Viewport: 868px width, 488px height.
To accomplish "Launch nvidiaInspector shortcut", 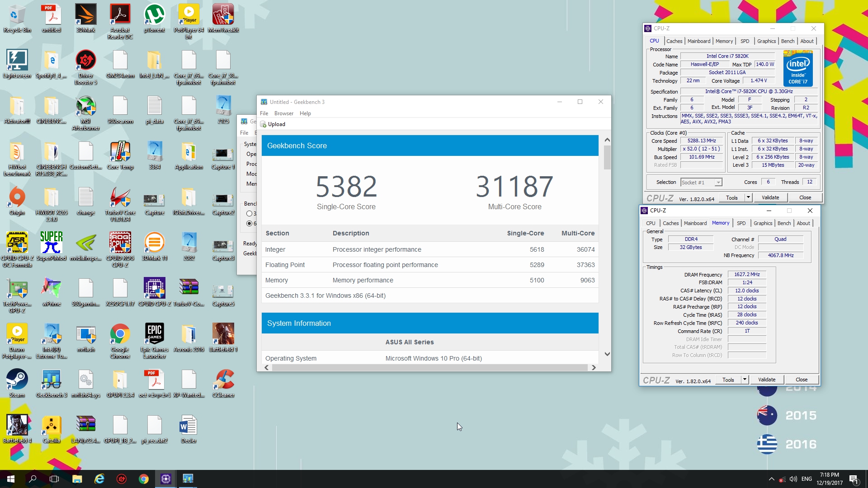I will [x=85, y=247].
